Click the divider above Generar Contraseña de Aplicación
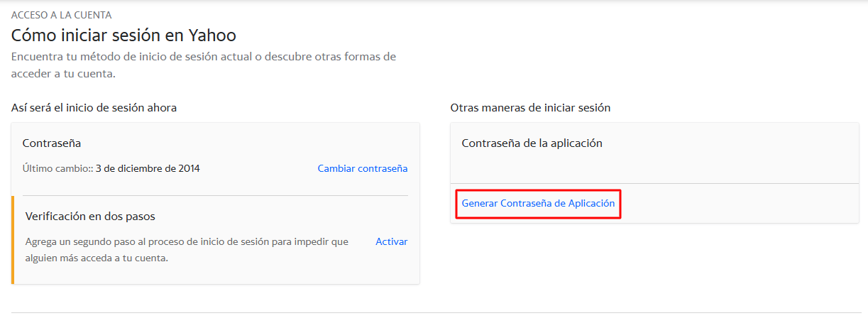The image size is (868, 328). pos(654,183)
